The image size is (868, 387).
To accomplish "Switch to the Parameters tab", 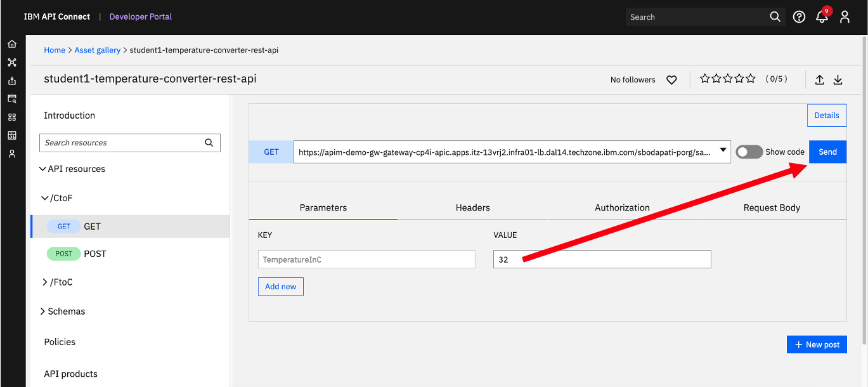I will coord(323,207).
